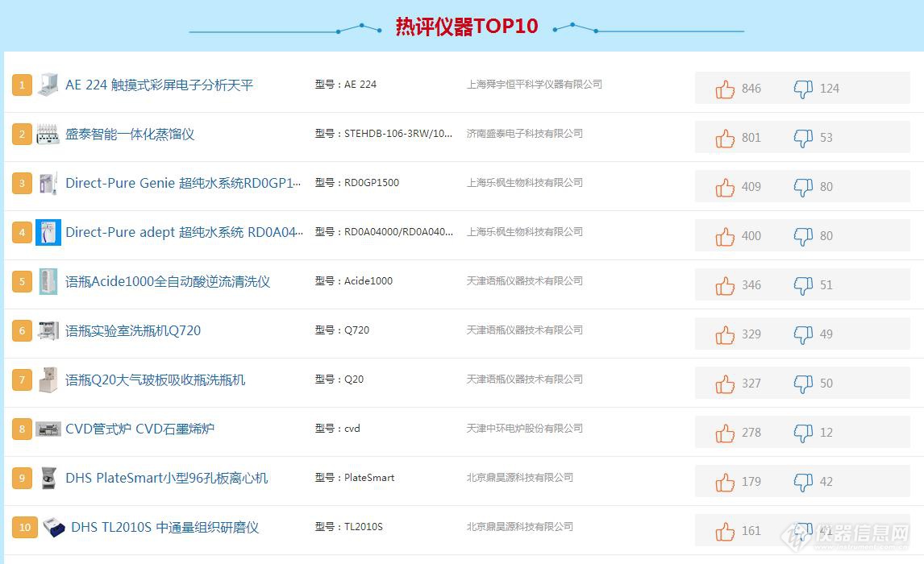
Task: Open AE 224 触摸式彩屏电子分析天平 link
Action: coord(159,85)
